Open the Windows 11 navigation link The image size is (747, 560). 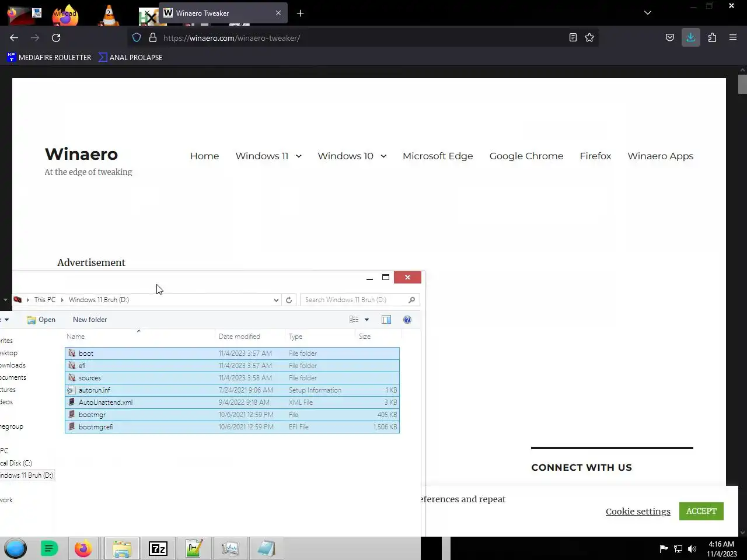[261, 156]
